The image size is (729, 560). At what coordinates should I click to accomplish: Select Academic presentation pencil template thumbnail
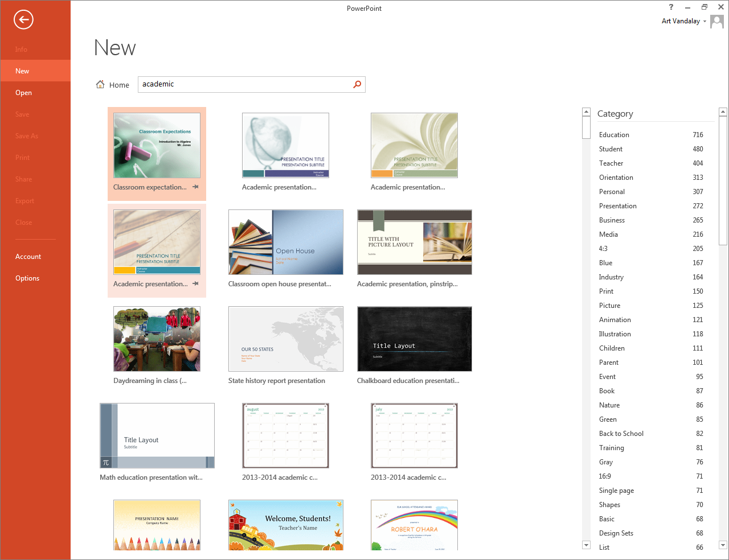tap(157, 242)
